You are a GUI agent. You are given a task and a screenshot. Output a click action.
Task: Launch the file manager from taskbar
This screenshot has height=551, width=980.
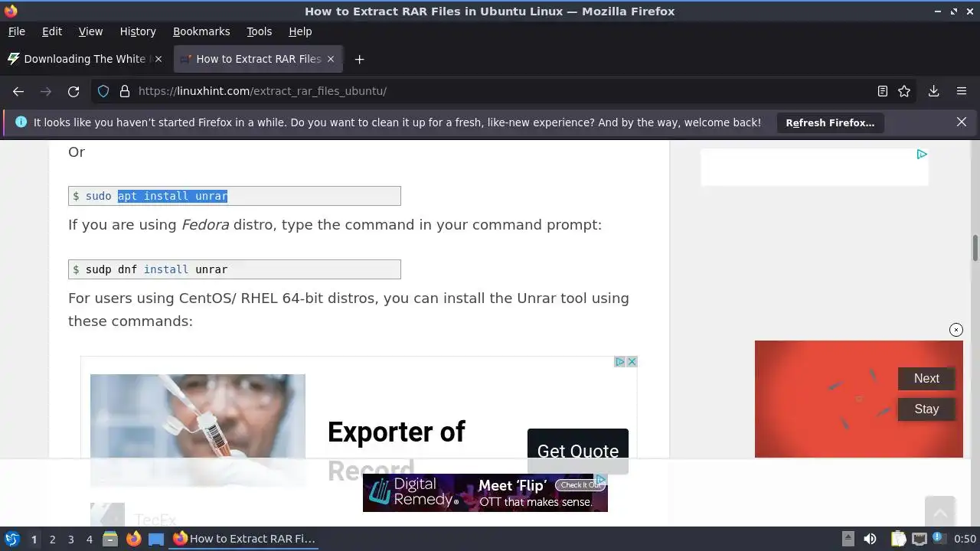110,539
